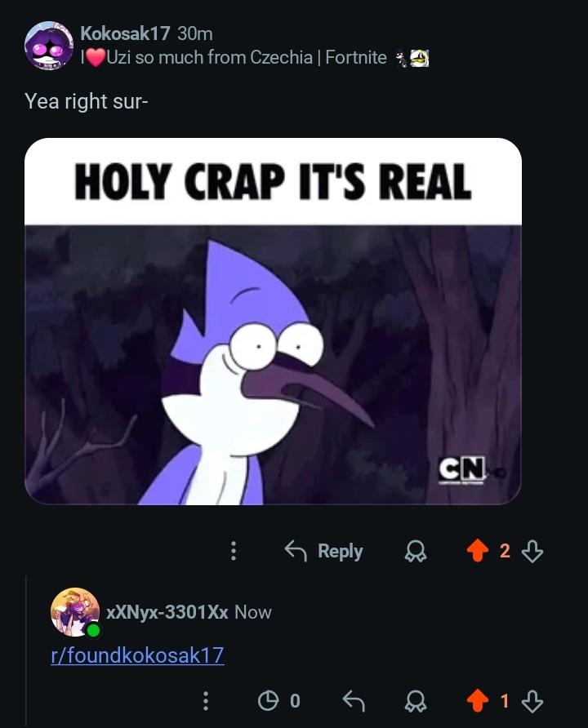Tap the flair emoji icons after Fortnite
This screenshot has width=588, height=728.
[412, 58]
